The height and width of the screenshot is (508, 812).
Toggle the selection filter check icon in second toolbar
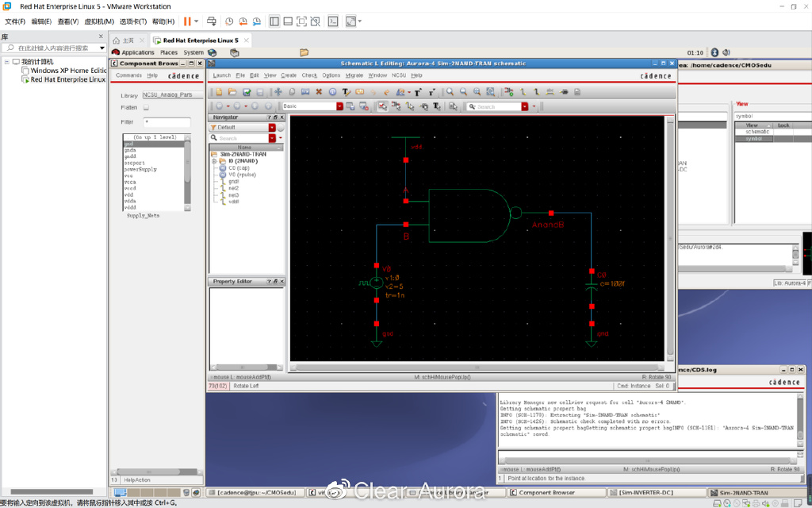(x=382, y=106)
